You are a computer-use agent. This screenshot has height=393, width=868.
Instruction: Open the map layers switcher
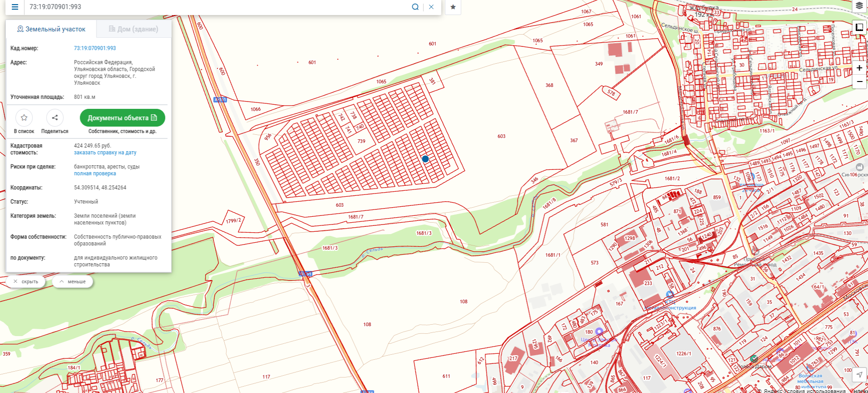[x=859, y=6]
